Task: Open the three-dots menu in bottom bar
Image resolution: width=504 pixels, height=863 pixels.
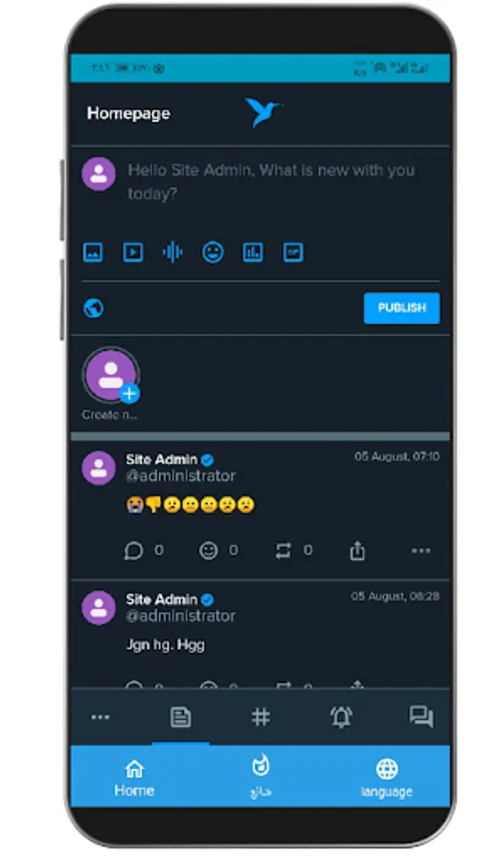Action: click(x=101, y=717)
